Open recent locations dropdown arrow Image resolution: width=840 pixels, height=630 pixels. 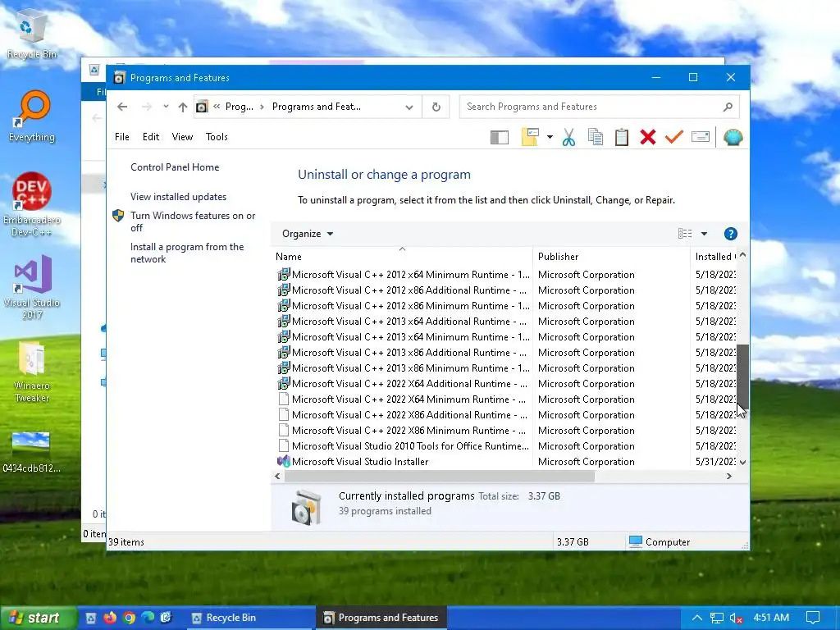pyautogui.click(x=166, y=107)
